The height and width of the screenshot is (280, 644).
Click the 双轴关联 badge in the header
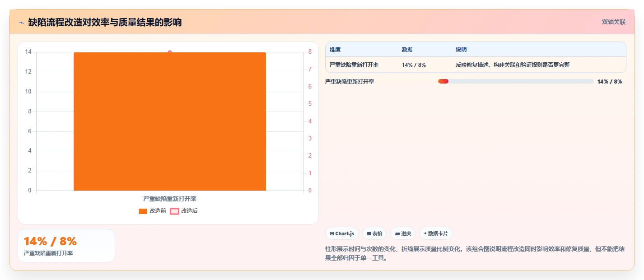point(614,22)
